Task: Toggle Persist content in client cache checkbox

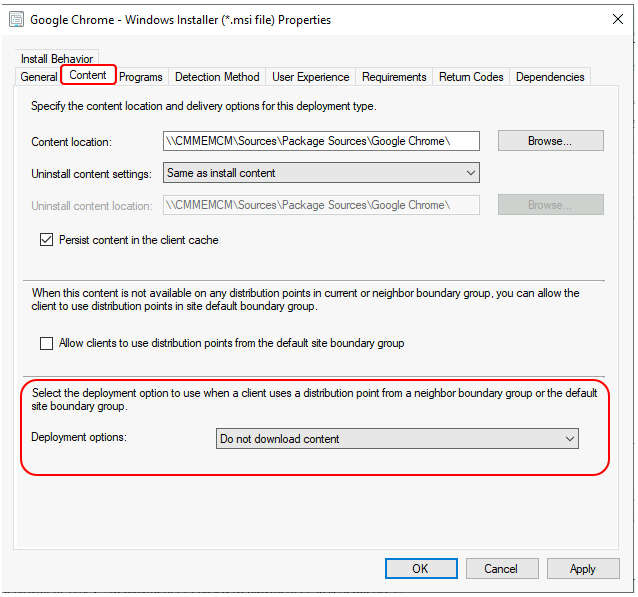Action: click(x=46, y=240)
